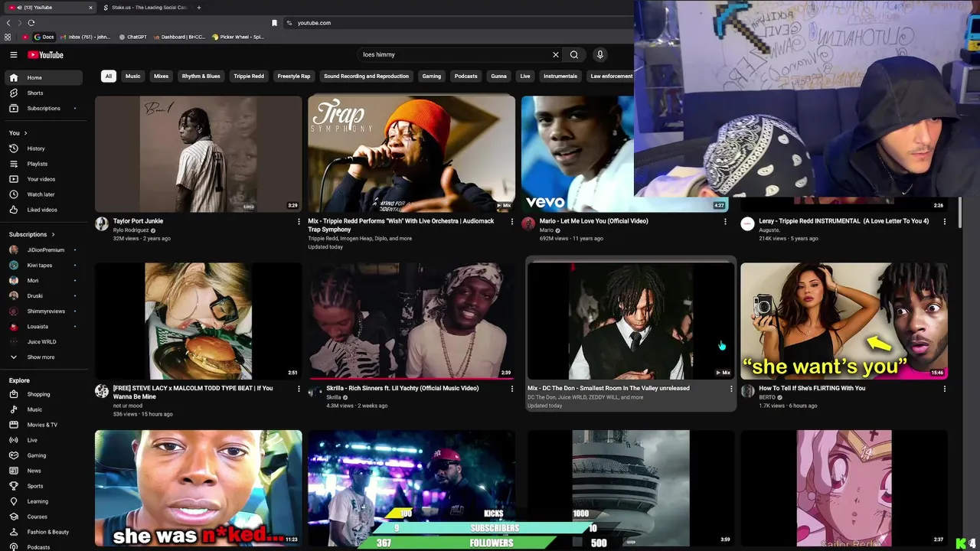Select the Mixes filter chip
980x551 pixels.
161,76
